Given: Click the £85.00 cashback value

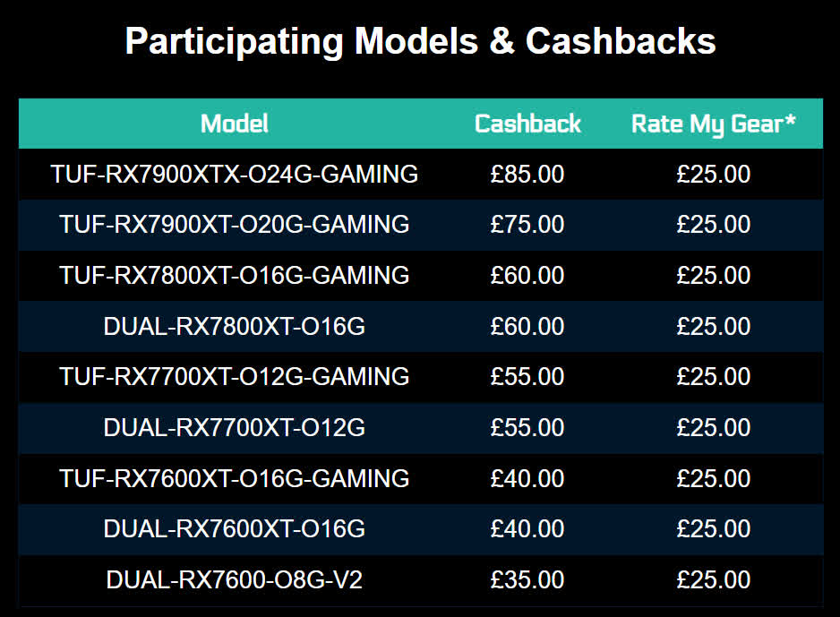Looking at the screenshot, I should (527, 175).
